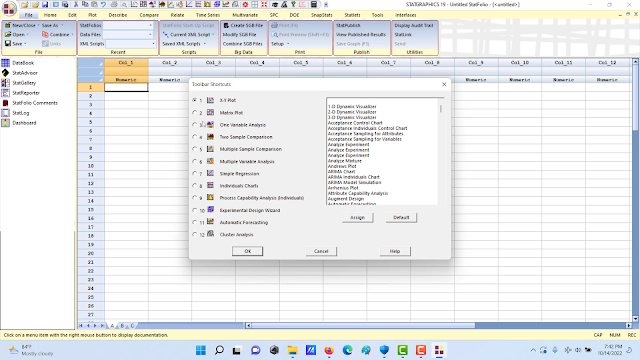This screenshot has height=360, width=640.
Task: Select shortcut 12 Cluster Analysis radio button
Action: tap(195, 234)
